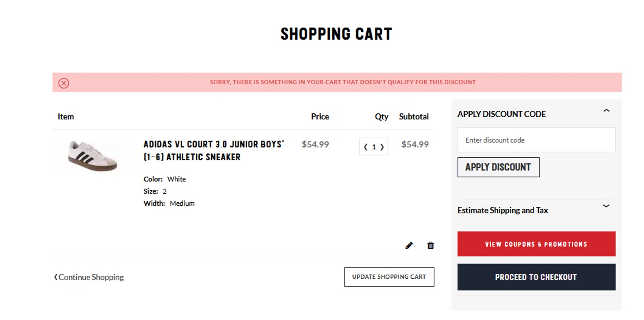Focus the Enter discount code field
The image size is (644, 320).
(x=536, y=140)
